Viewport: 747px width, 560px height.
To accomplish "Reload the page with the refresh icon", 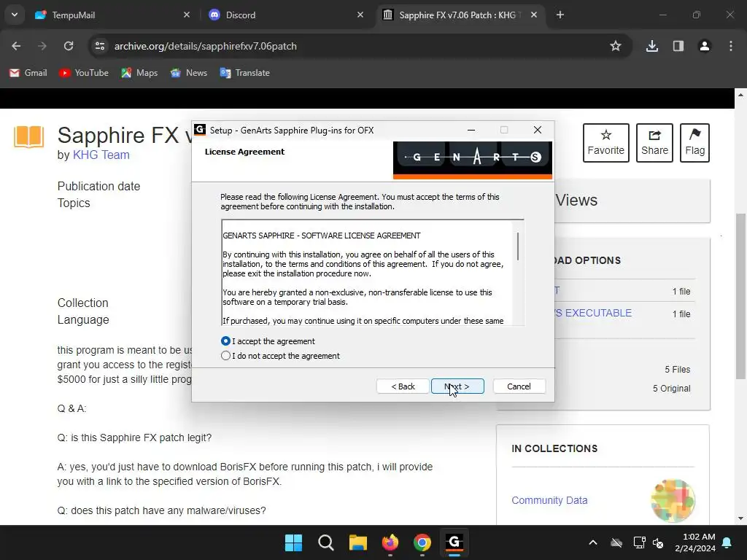I will (69, 46).
